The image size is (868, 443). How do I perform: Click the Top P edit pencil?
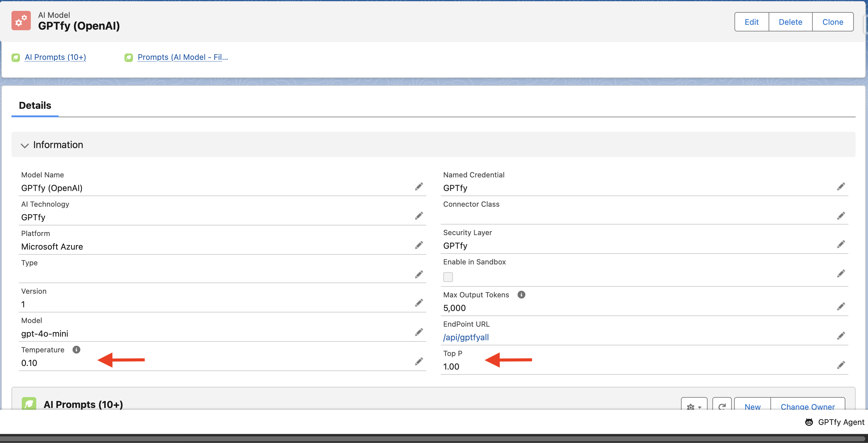point(841,365)
